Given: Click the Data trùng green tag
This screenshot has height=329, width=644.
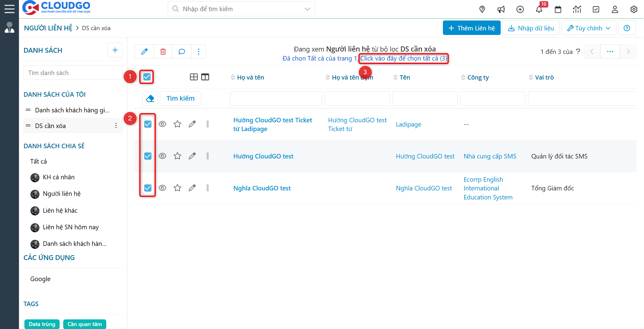Looking at the screenshot, I should (42, 324).
